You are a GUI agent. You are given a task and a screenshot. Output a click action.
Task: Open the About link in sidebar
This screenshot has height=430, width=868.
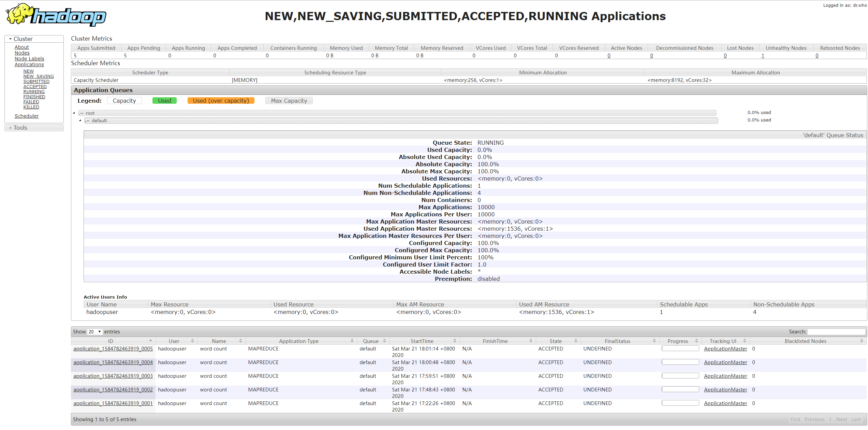pyautogui.click(x=22, y=47)
